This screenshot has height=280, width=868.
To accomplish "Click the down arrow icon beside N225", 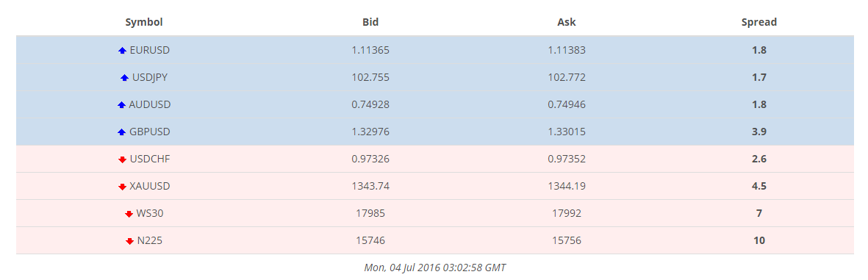I will (x=129, y=241).
